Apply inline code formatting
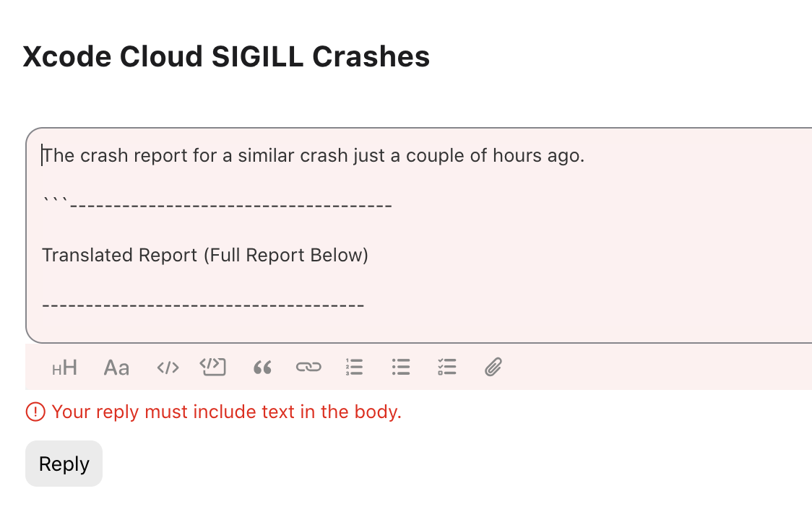Viewport: 812px width, 517px height. click(x=168, y=368)
